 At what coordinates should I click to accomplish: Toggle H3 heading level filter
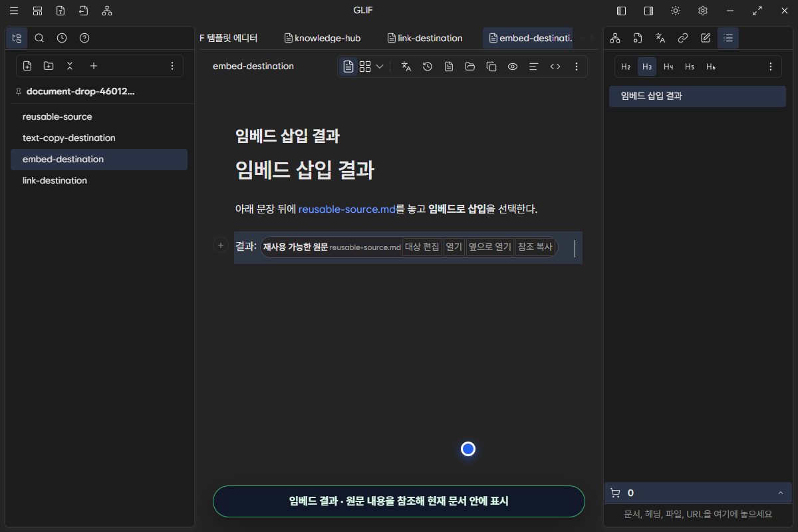click(x=647, y=66)
